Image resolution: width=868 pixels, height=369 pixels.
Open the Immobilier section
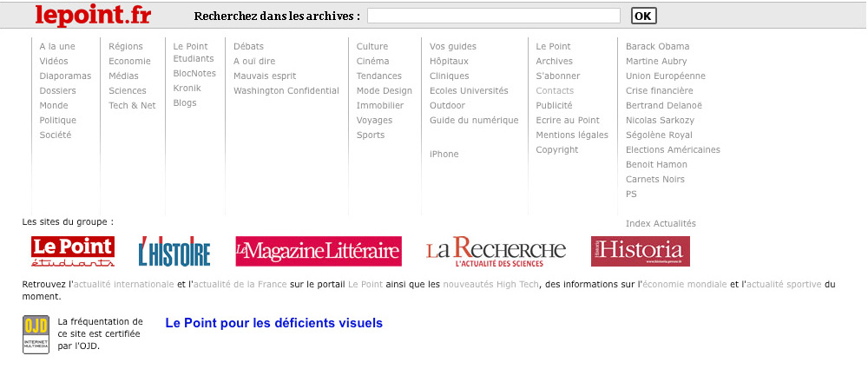pyautogui.click(x=380, y=105)
